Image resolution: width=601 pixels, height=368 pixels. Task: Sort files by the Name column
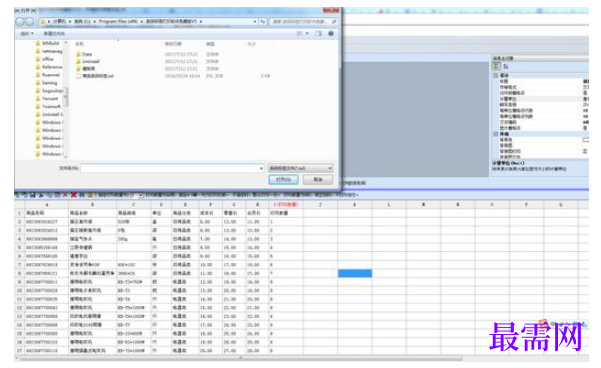point(79,44)
